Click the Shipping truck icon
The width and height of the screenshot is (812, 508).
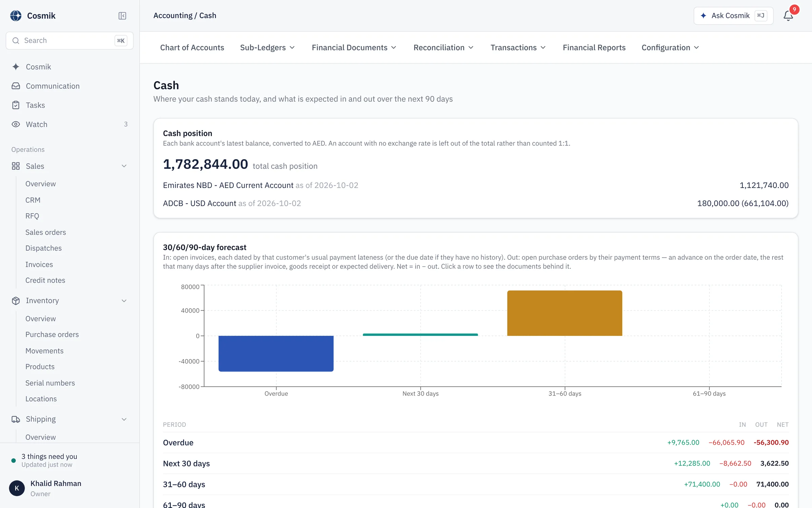[16, 419]
